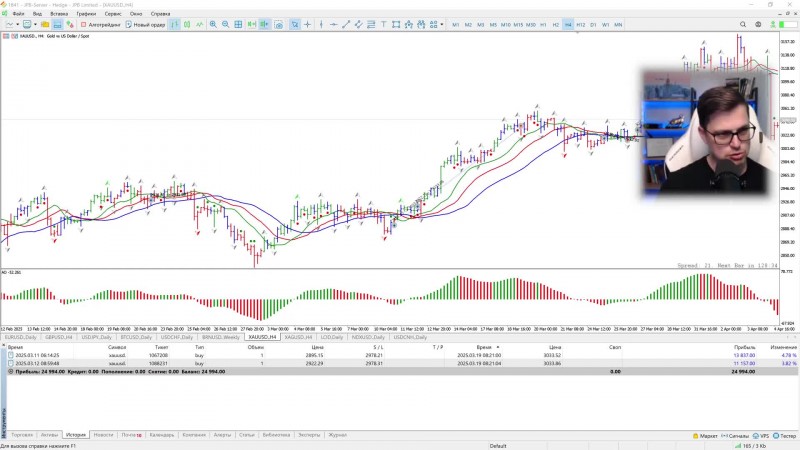Open the objects list dropdown arrow
This screenshot has width=800, height=450.
(x=442, y=24)
